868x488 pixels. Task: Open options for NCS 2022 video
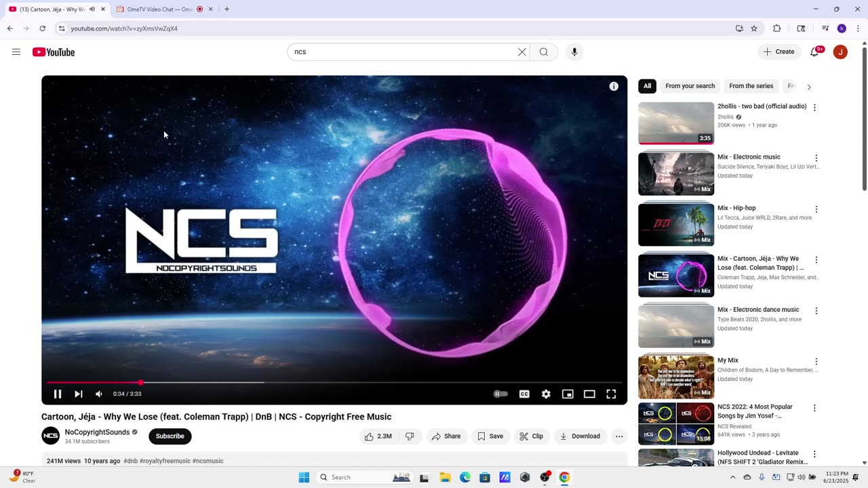(814, 408)
